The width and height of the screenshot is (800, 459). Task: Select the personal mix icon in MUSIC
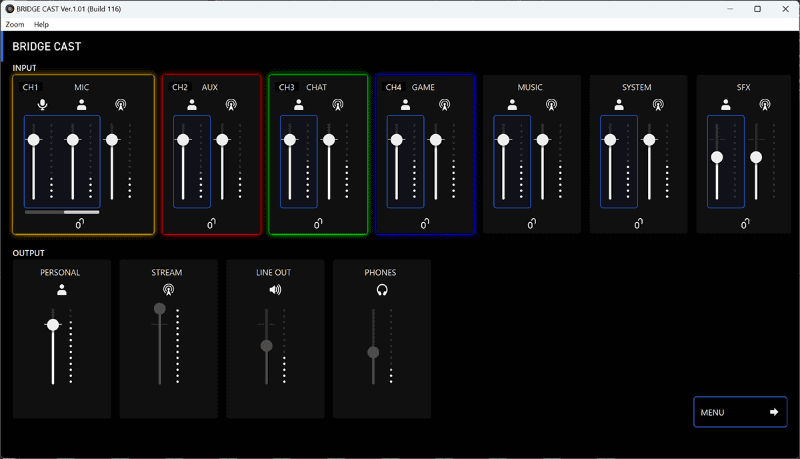pos(512,105)
